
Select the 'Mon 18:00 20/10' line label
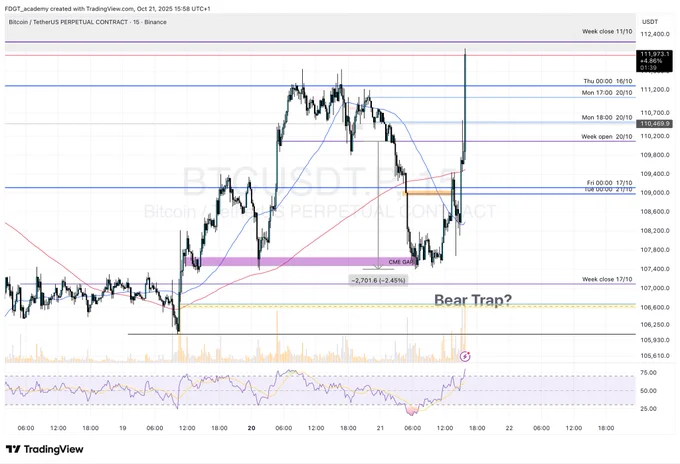607,118
